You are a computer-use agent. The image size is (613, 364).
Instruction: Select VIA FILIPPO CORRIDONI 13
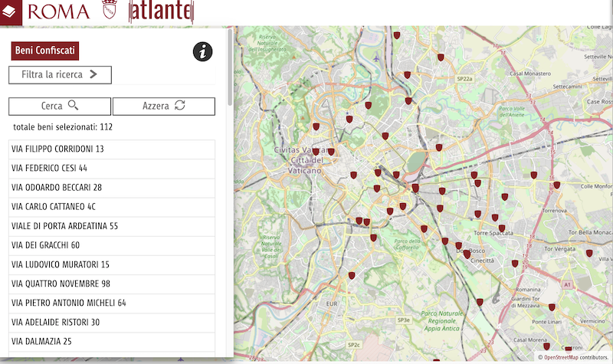click(112, 149)
